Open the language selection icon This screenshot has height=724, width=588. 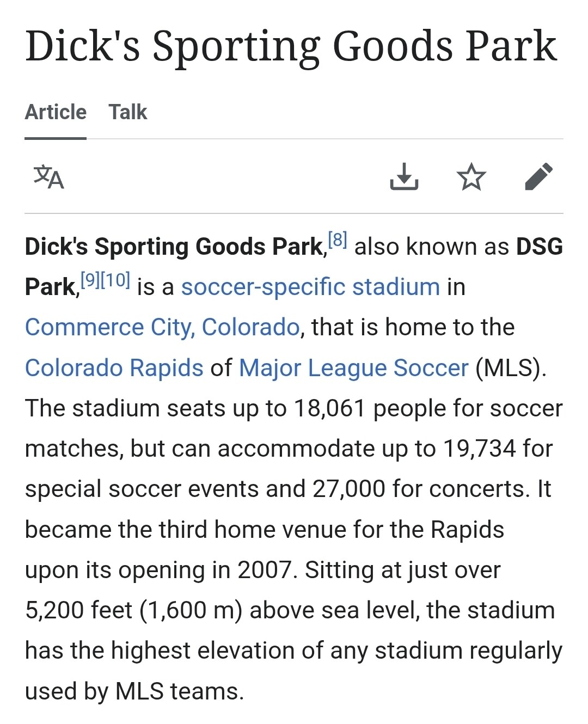[x=49, y=177]
